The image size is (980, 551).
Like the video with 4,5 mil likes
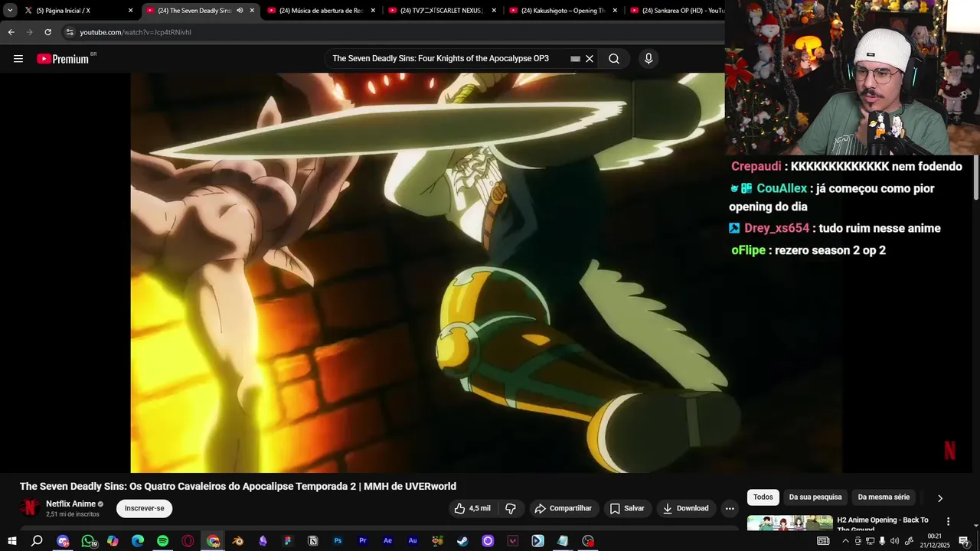click(x=472, y=508)
